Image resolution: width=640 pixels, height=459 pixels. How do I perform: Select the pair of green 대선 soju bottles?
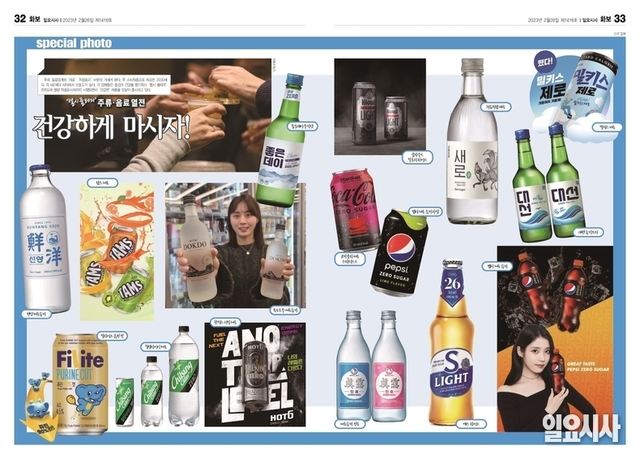549,181
